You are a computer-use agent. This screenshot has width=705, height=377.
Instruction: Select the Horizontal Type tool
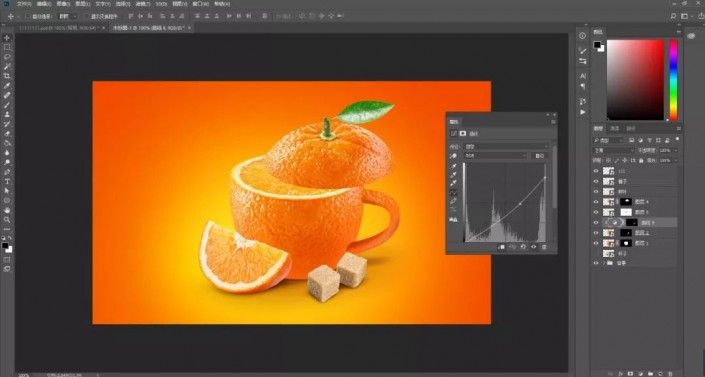pyautogui.click(x=7, y=182)
